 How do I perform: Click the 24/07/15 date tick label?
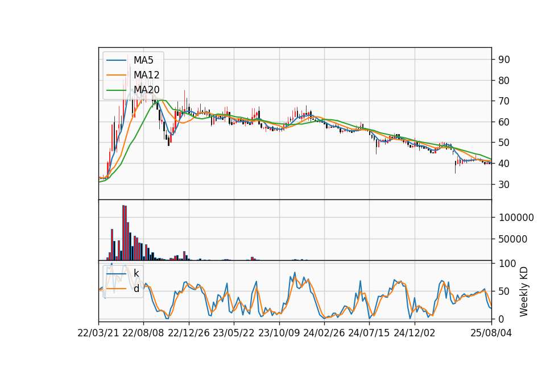[x=369, y=333]
